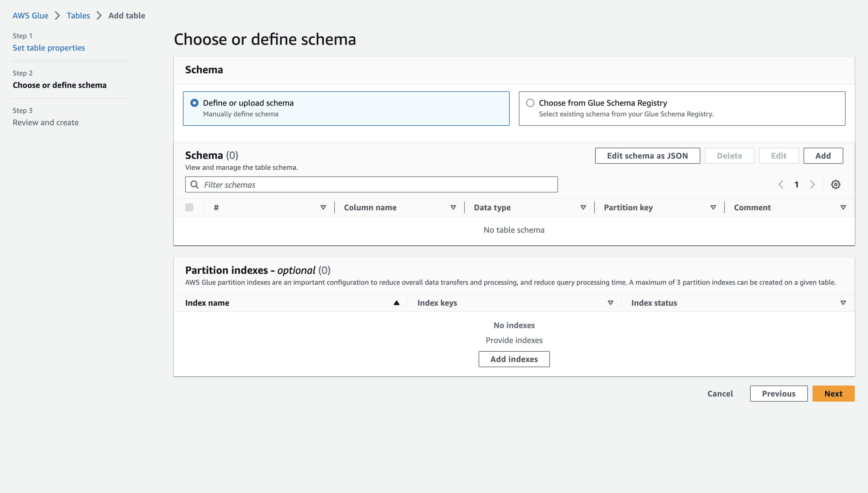Toggle select-all checkbox in schema table
This screenshot has width=868, height=493.
189,207
